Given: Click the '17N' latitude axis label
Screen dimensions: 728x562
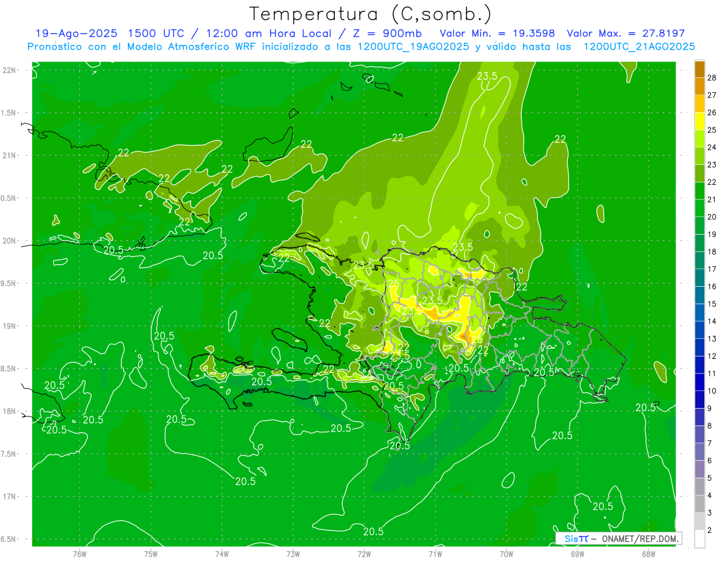Looking at the screenshot, I should (8, 497).
